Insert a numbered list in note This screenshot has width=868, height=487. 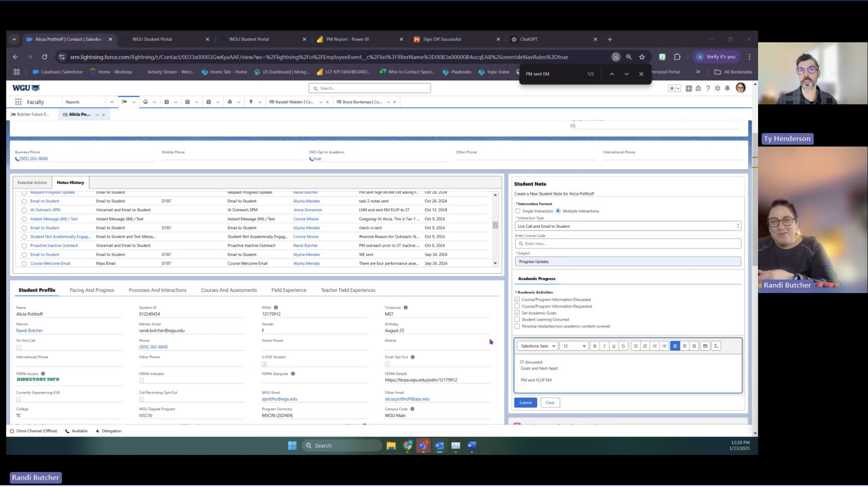pyautogui.click(x=645, y=346)
